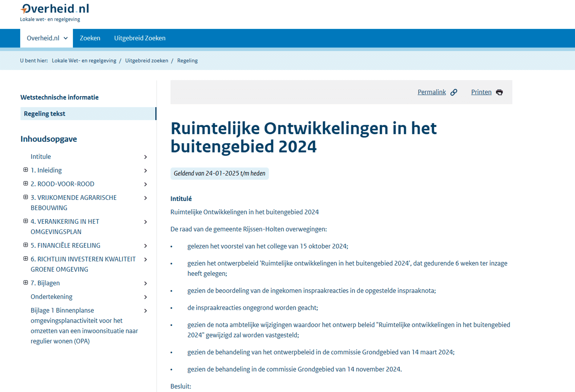Open the Zoeken menu item
The image size is (575, 392).
[90, 38]
